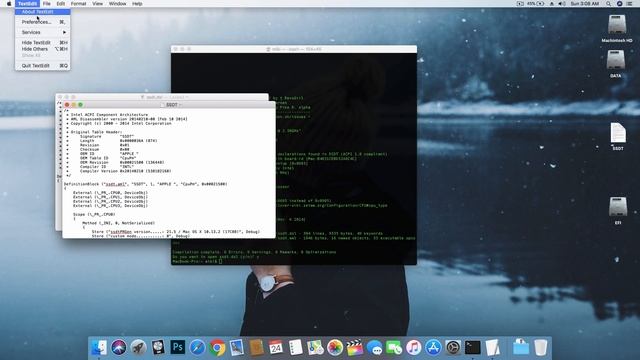
Task: Launch FaceTime from the Dock
Action: tap(394, 348)
